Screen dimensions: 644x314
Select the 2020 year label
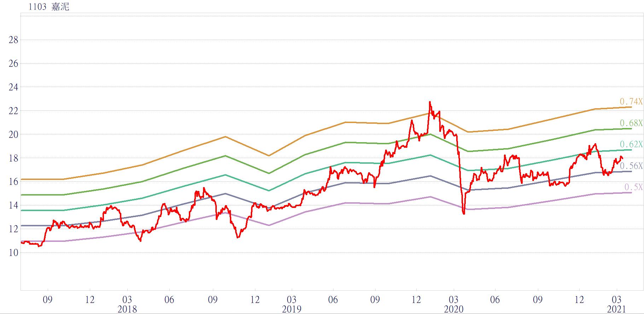[454, 309]
